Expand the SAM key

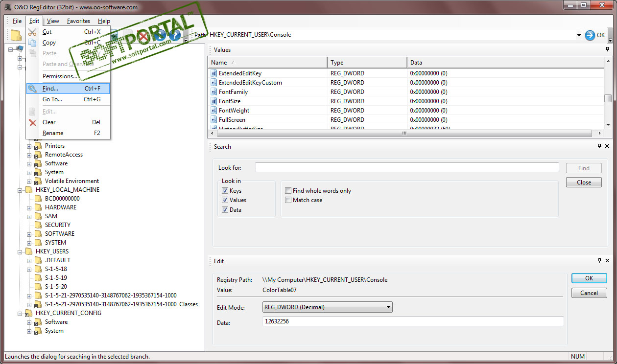[29, 216]
